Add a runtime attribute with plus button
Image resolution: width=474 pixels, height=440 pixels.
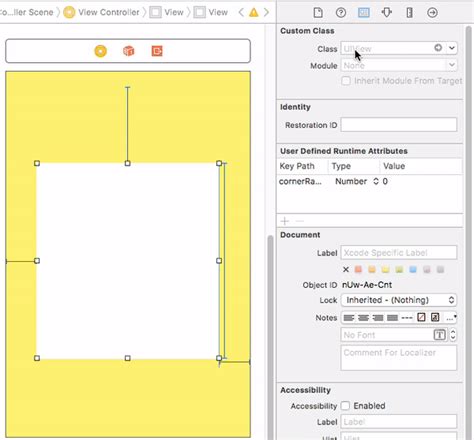tap(285, 221)
